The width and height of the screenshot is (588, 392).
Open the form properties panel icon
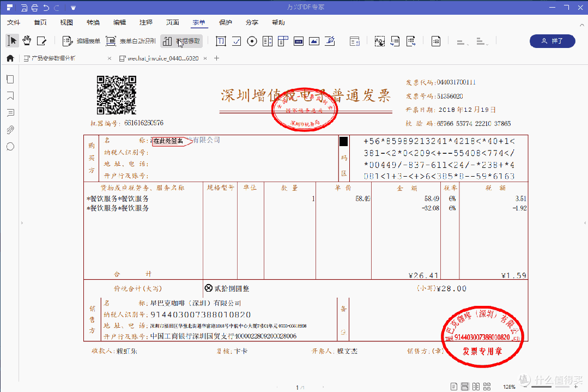click(x=354, y=41)
